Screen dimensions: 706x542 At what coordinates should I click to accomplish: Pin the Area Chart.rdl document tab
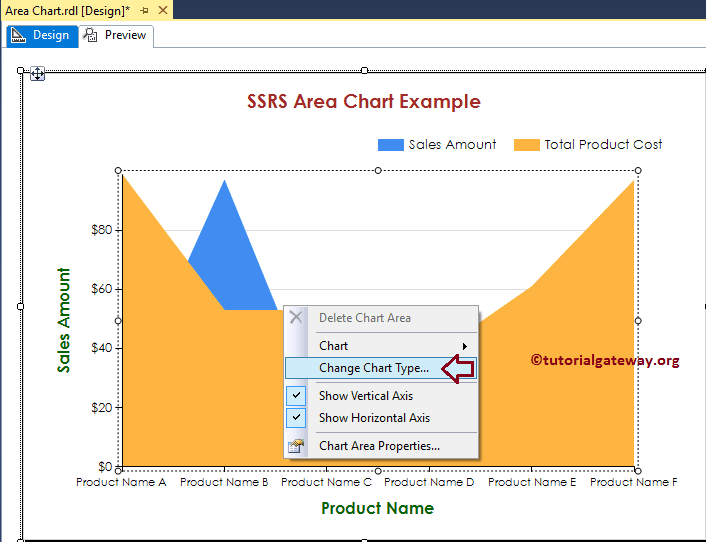click(x=145, y=10)
